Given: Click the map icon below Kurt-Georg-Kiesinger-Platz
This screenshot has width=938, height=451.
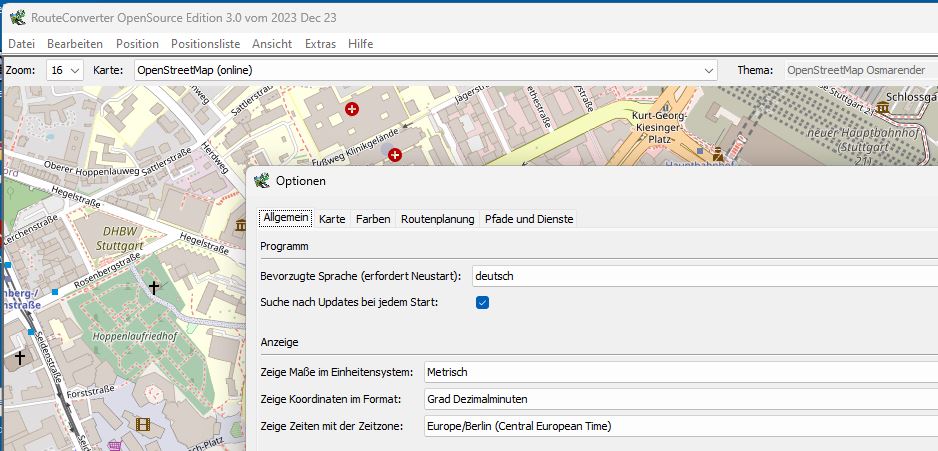Looking at the screenshot, I should coord(717,153).
